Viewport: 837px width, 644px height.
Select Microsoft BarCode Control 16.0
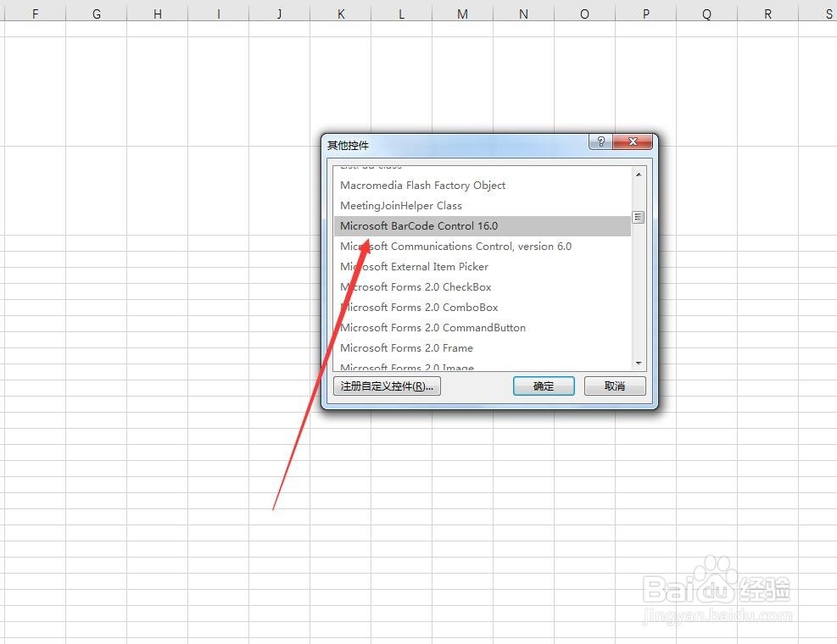click(x=482, y=225)
